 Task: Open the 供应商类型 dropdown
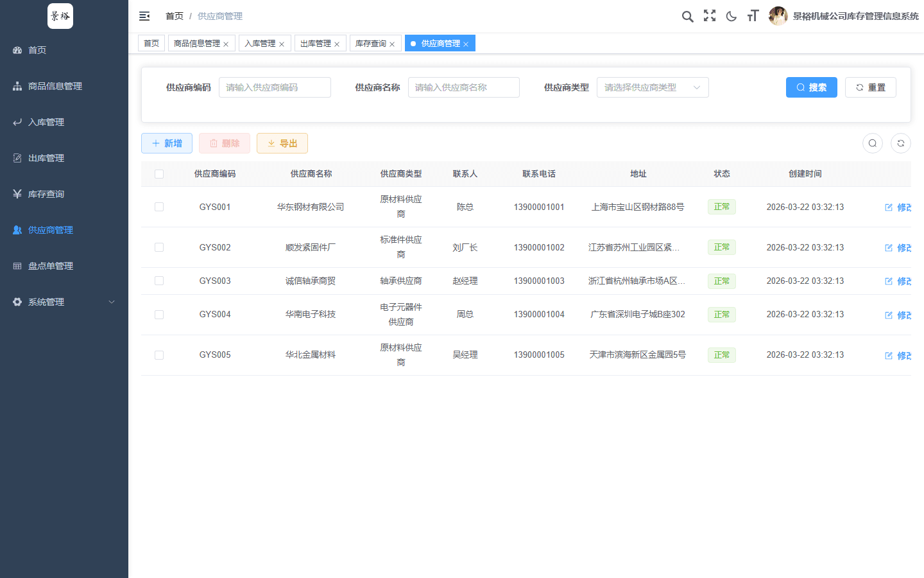(x=653, y=87)
